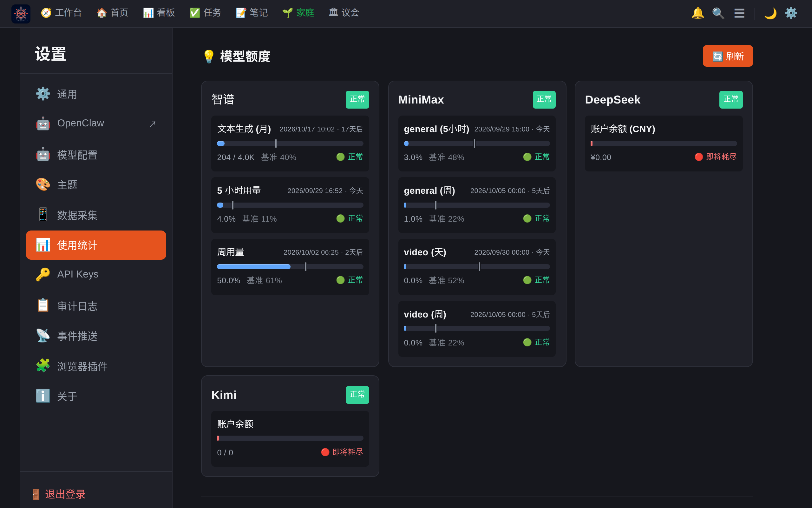Toggle dark mode moon icon
This screenshot has height=508, width=812.
(x=770, y=13)
